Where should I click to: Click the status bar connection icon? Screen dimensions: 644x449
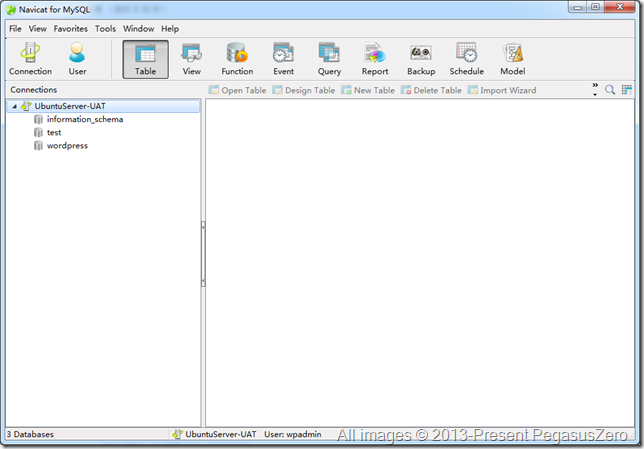pyautogui.click(x=177, y=434)
